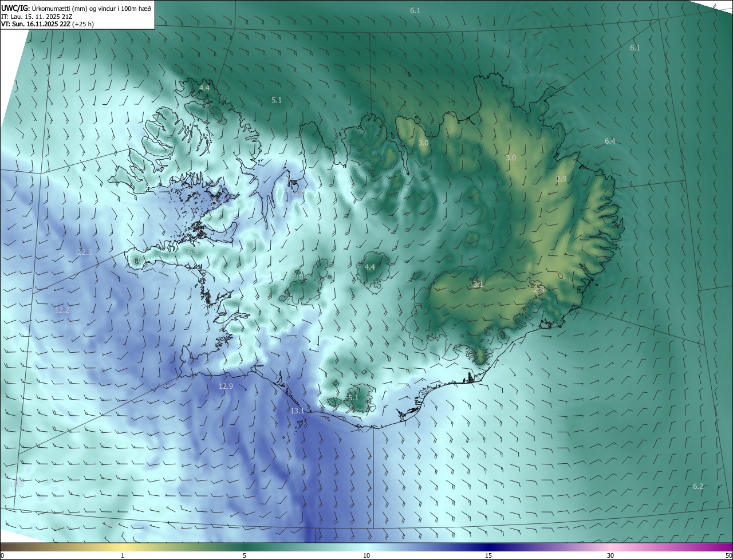This screenshot has height=560, width=733.
Task: Click the 2.8 value label
Action: (539, 290)
